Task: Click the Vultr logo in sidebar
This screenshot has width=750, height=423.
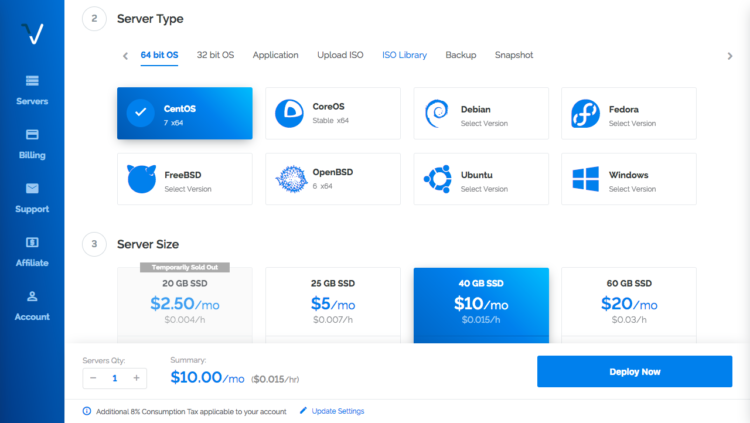Action: (33, 33)
